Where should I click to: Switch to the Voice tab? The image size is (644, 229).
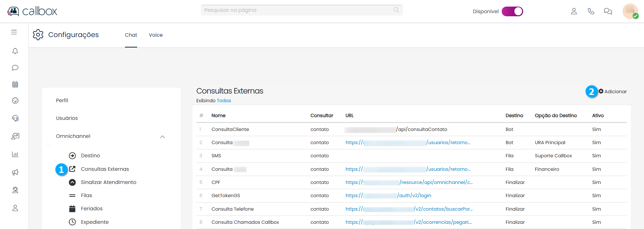click(x=155, y=35)
